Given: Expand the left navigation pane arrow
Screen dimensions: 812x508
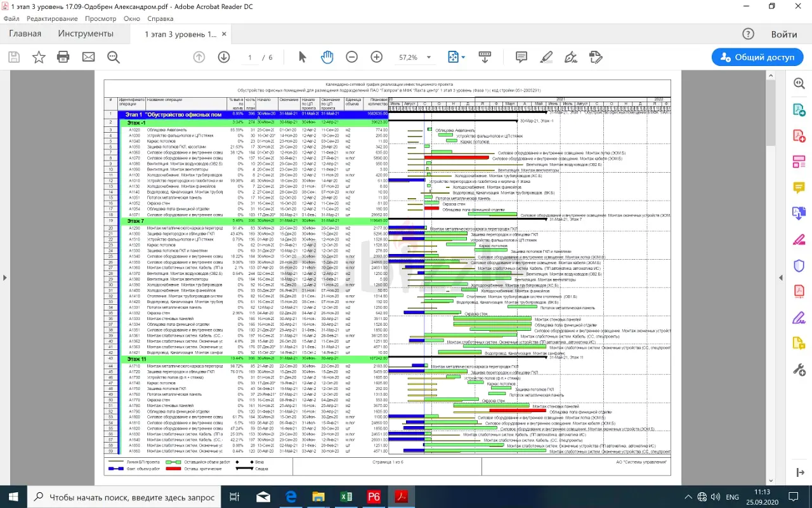Looking at the screenshot, I should click(x=5, y=277).
